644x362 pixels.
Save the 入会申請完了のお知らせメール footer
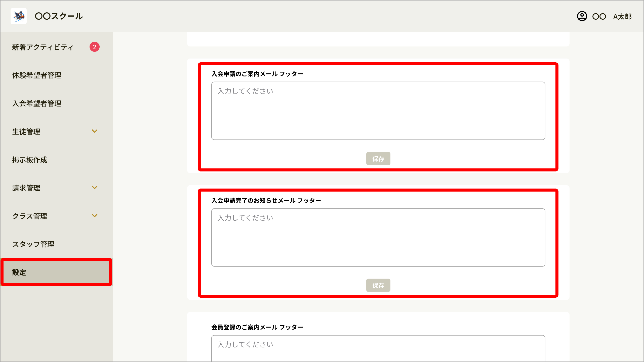pyautogui.click(x=378, y=285)
